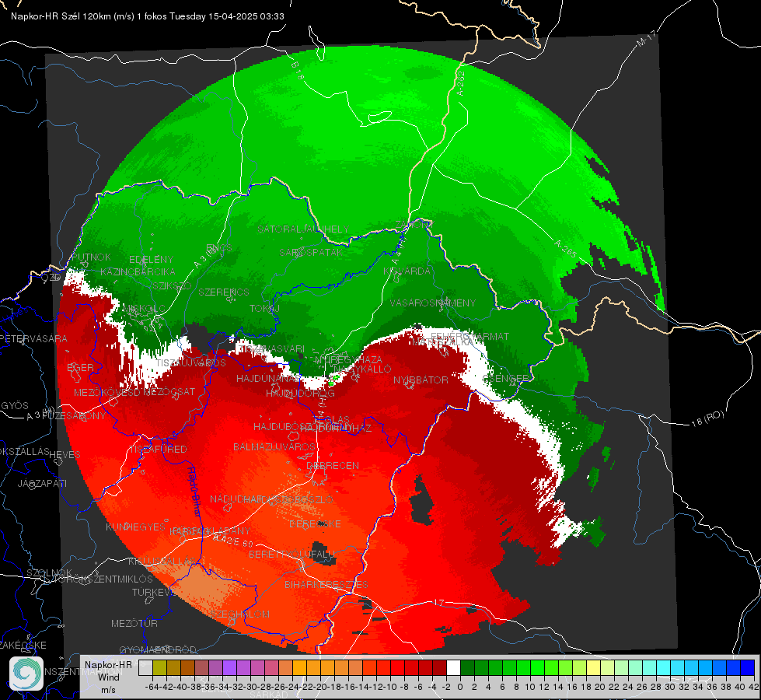Click the DERECSKE town label
The image size is (761, 700).
(x=315, y=524)
